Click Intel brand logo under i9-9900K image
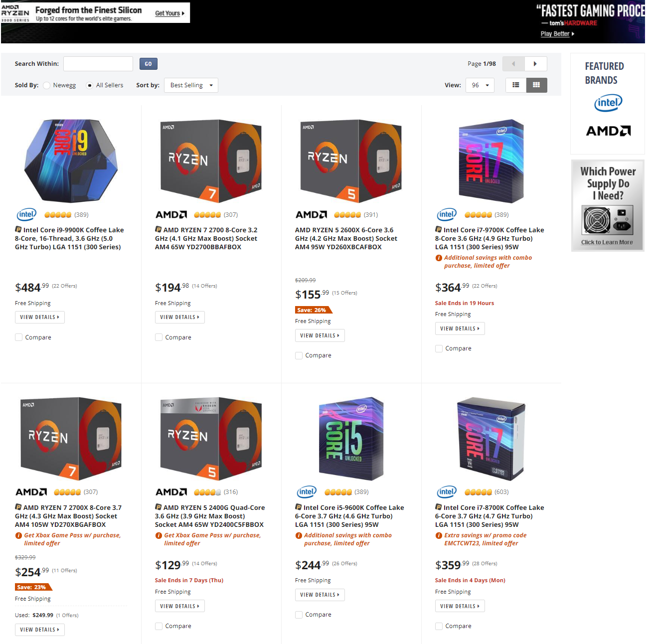The image size is (649, 644). [26, 214]
